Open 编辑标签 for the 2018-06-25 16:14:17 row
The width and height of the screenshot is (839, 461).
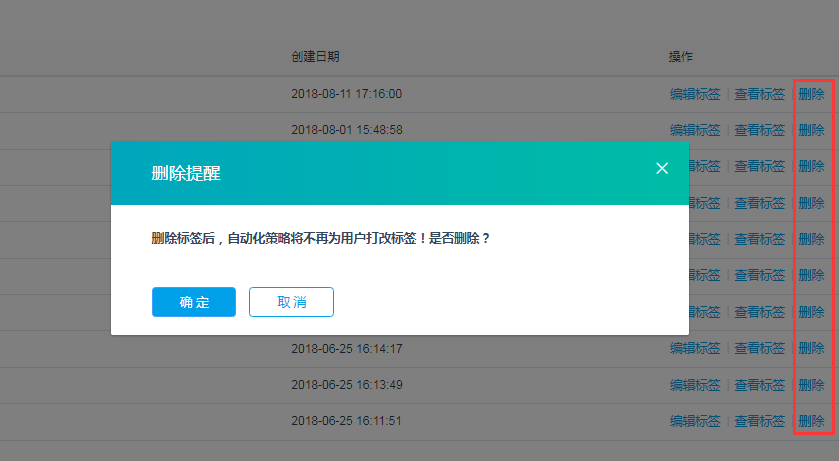pyautogui.click(x=695, y=348)
